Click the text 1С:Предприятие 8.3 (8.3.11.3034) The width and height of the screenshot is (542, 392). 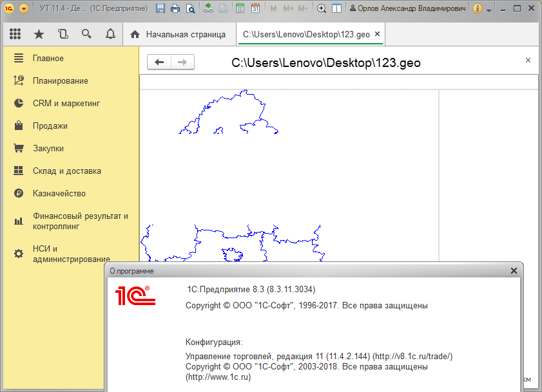[251, 290]
